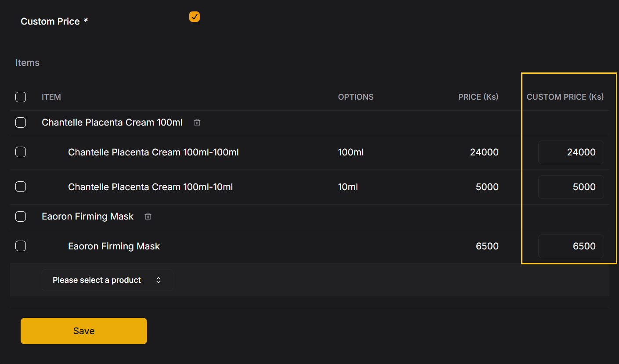
Task: Tick the Eaoron Firming Mask parent row checkbox
Action: 21,216
